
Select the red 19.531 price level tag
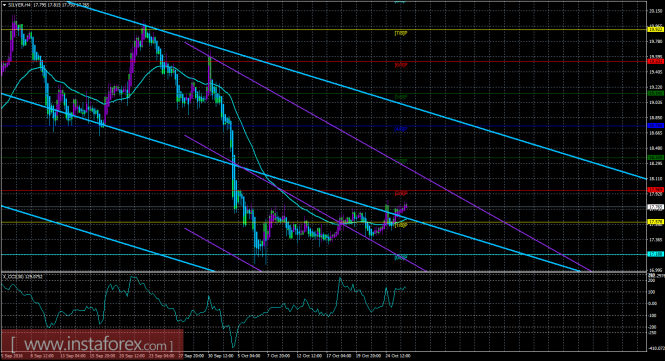655,62
